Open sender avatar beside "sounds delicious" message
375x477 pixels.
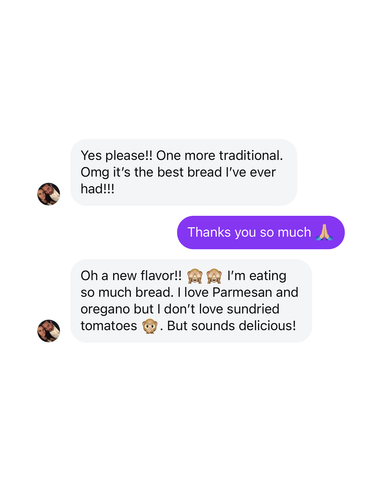[x=49, y=331]
